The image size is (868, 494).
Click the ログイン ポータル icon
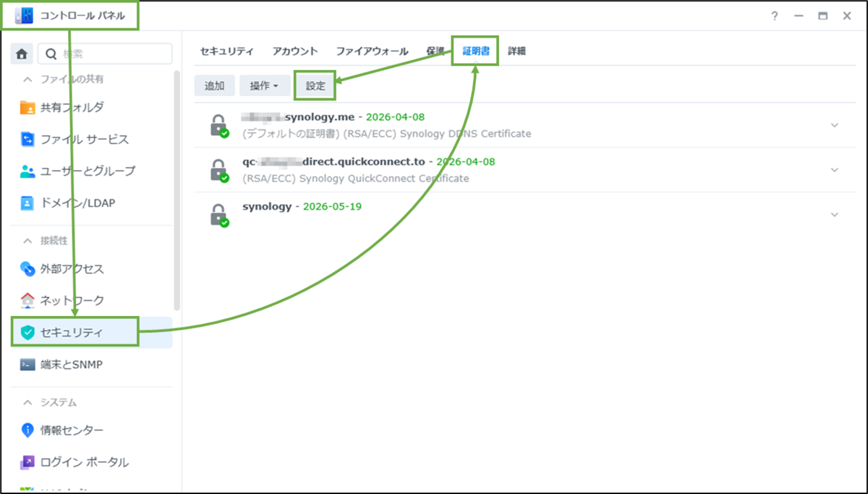coord(27,462)
